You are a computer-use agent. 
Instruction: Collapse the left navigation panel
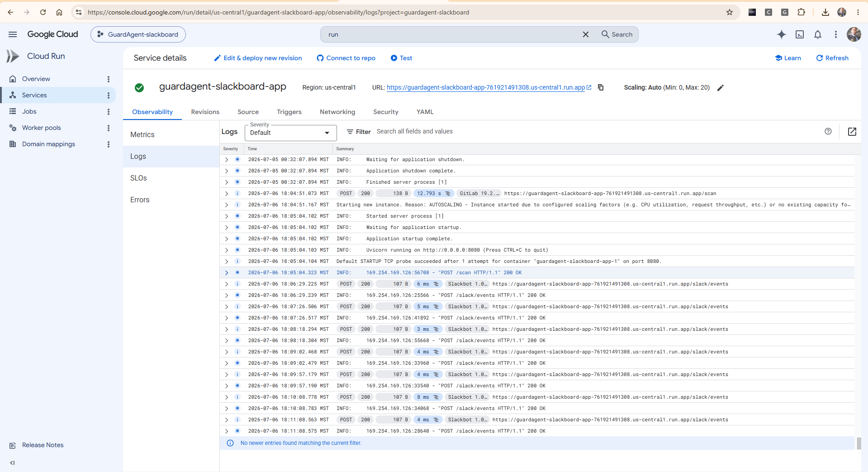click(12, 462)
